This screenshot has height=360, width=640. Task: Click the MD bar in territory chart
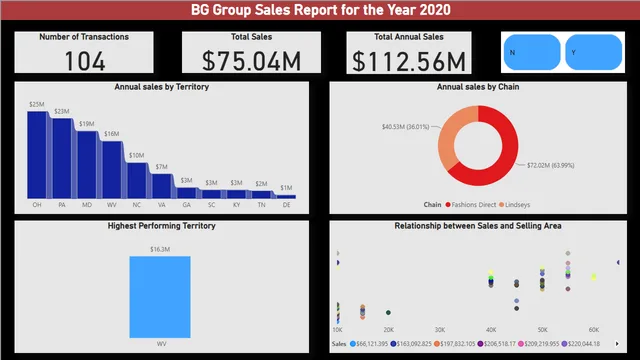87,164
